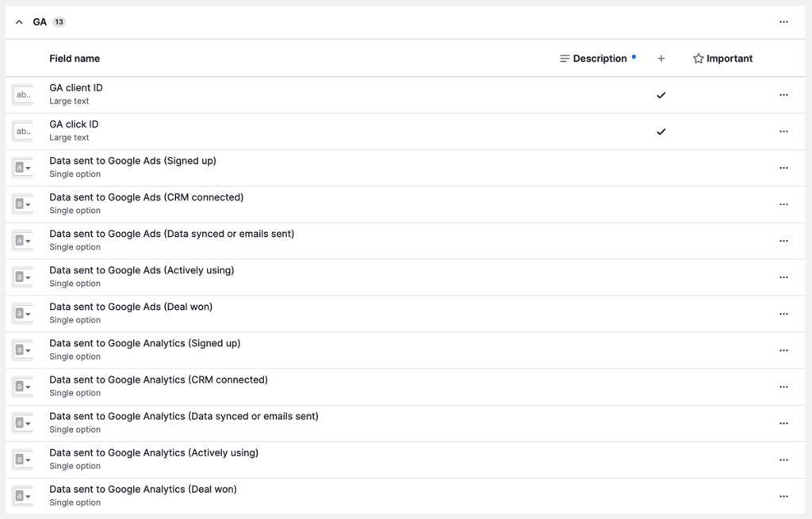
Task: Click the GA group field count badge
Action: point(59,22)
